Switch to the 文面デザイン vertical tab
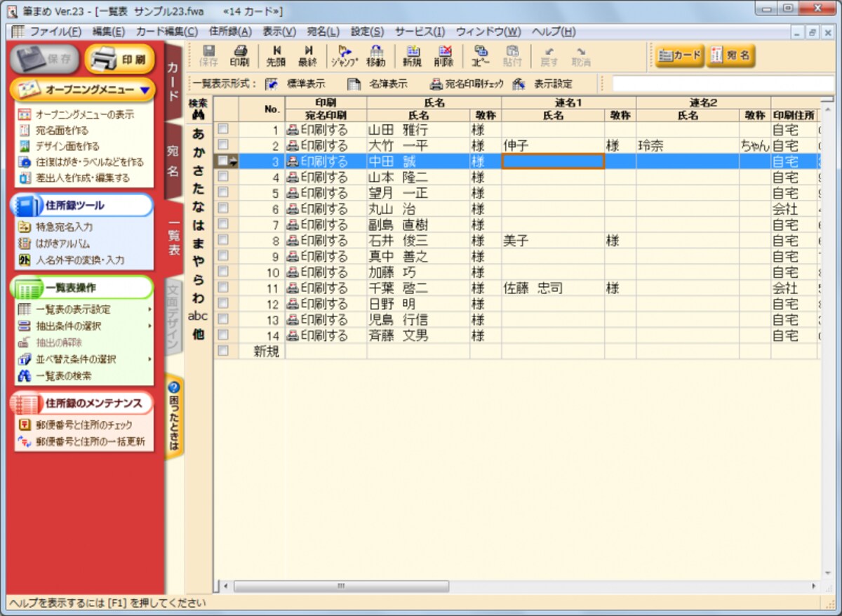This screenshot has width=842, height=616. tap(173, 317)
